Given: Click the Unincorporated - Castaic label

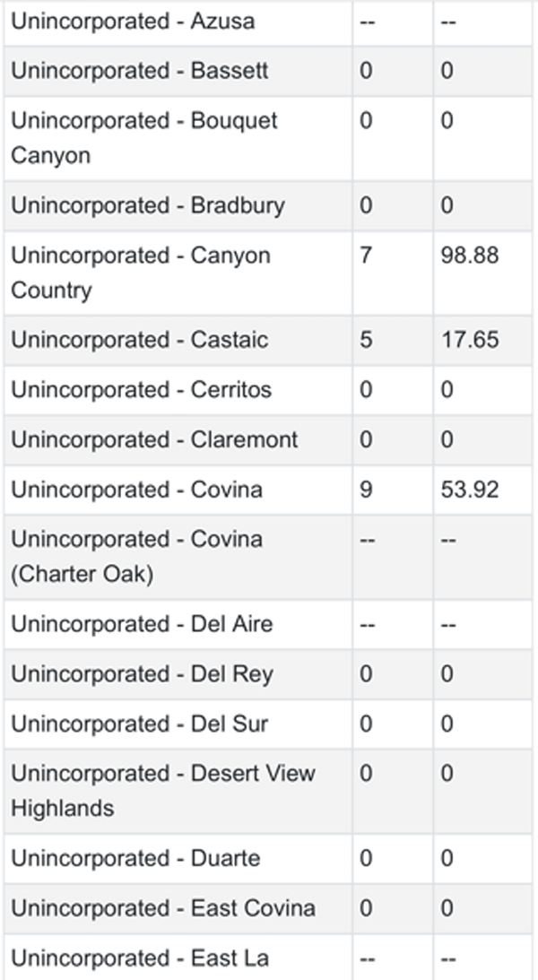Looking at the screenshot, I should coord(139,340).
